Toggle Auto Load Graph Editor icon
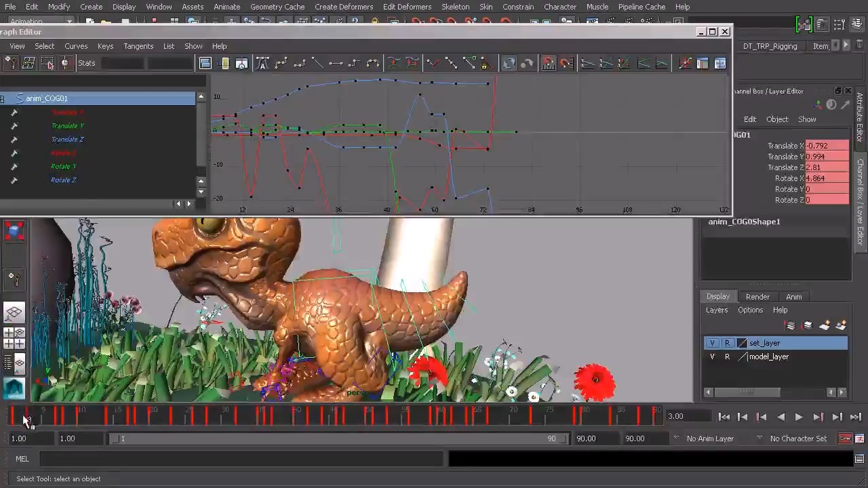The height and width of the screenshot is (488, 868). pos(509,63)
